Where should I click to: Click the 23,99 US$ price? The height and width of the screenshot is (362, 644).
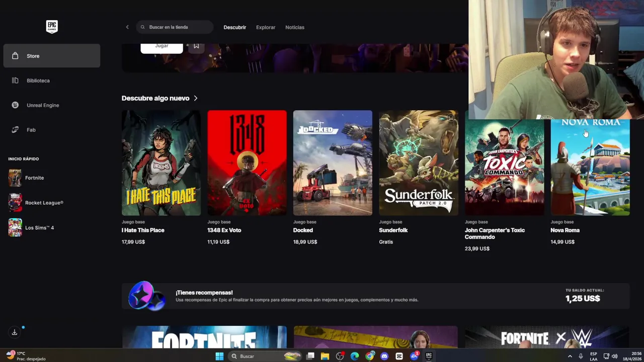(x=477, y=248)
